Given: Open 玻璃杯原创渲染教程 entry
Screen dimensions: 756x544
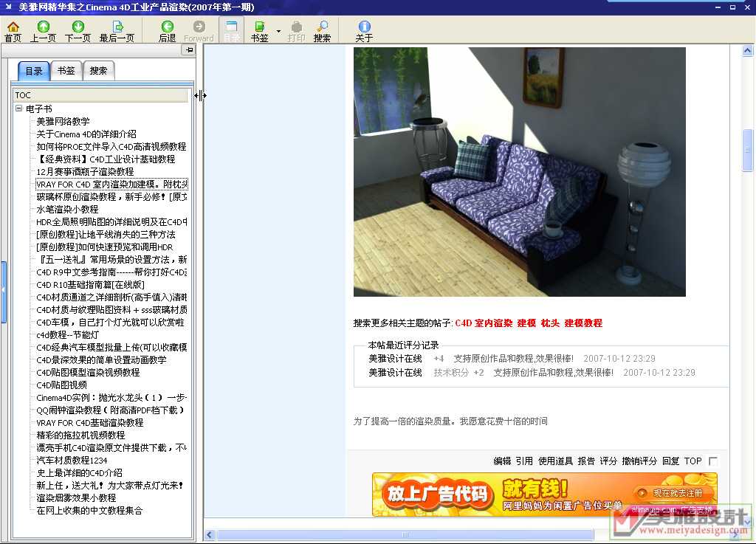Looking at the screenshot, I should coord(112,196).
